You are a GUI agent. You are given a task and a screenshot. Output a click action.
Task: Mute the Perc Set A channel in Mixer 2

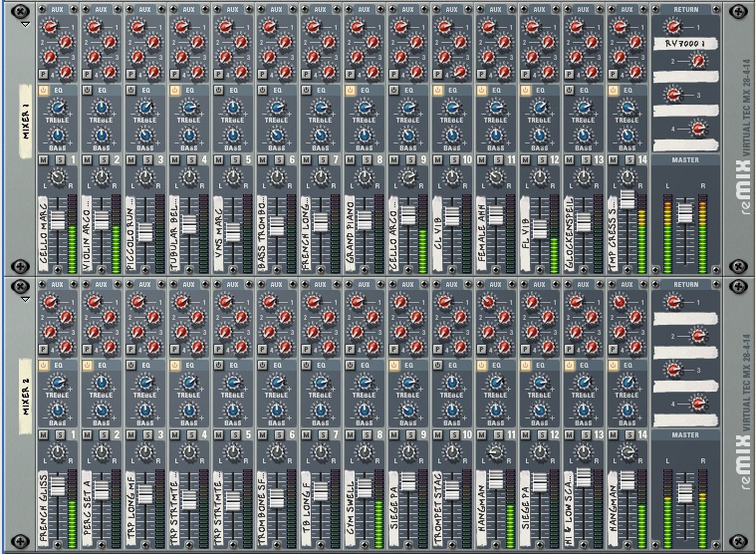[87, 436]
